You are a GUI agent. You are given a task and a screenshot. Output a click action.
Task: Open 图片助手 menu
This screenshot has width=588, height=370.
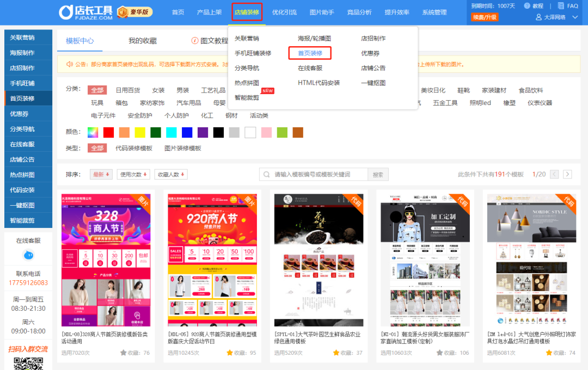click(x=322, y=13)
